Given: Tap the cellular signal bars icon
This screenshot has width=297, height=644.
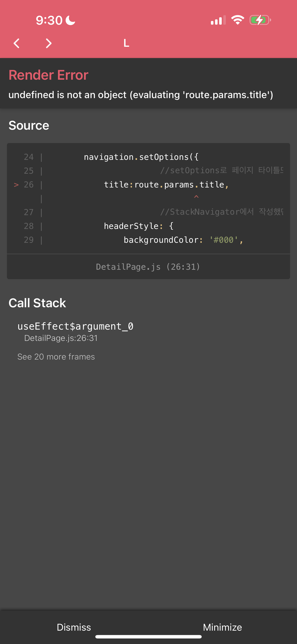Looking at the screenshot, I should [218, 20].
